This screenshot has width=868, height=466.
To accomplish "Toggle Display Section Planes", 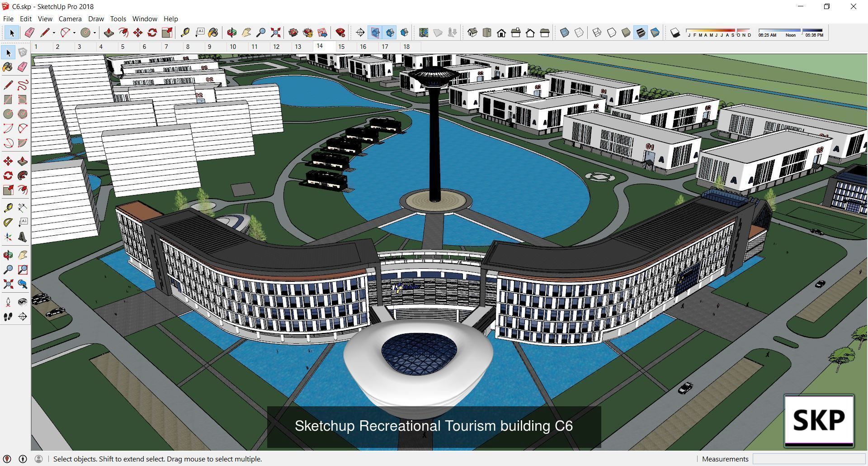I will pos(375,33).
